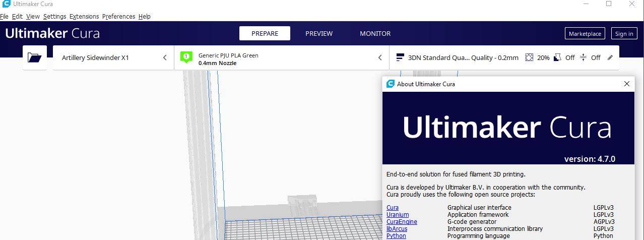Close the About Ultimaker Cura dialog
This screenshot has width=644, height=240.
click(627, 84)
